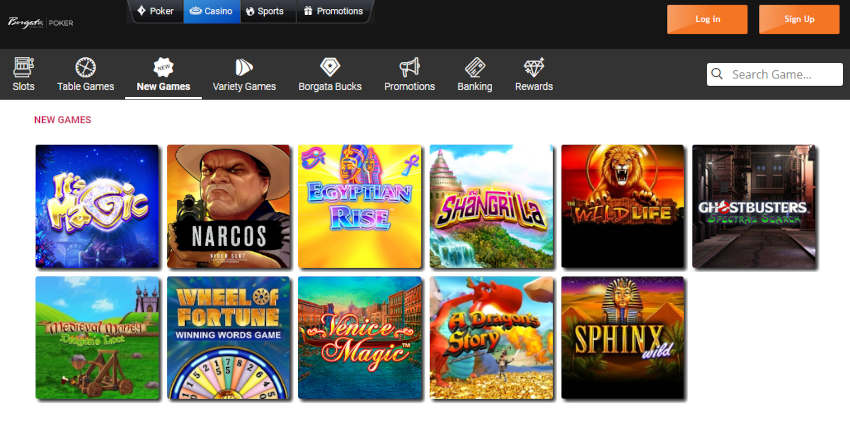Click the Rewards menu label
The image size is (850, 430).
click(534, 86)
